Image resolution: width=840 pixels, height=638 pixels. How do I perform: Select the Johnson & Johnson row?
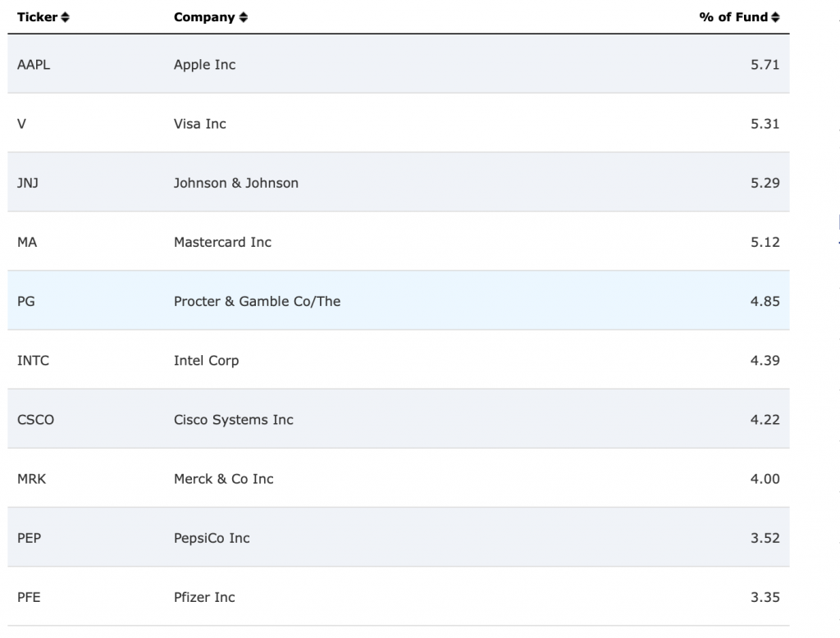point(399,182)
